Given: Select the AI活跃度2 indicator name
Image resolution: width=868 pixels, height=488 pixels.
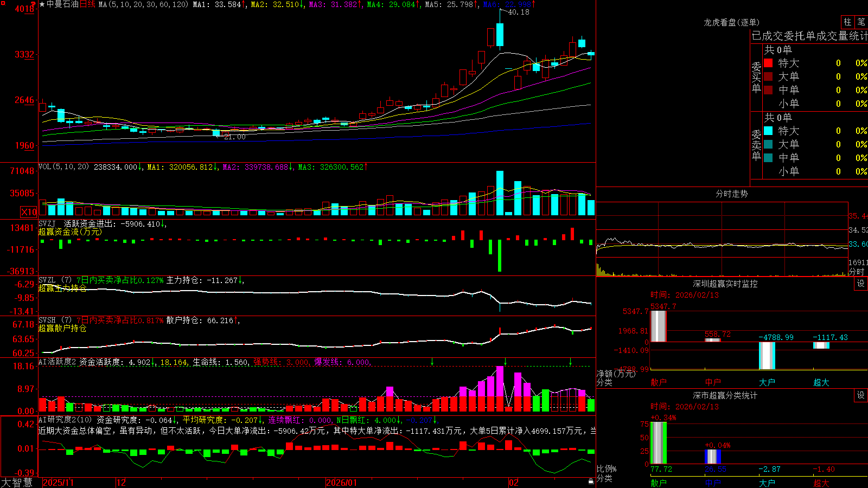Looking at the screenshot, I should click(57, 362).
